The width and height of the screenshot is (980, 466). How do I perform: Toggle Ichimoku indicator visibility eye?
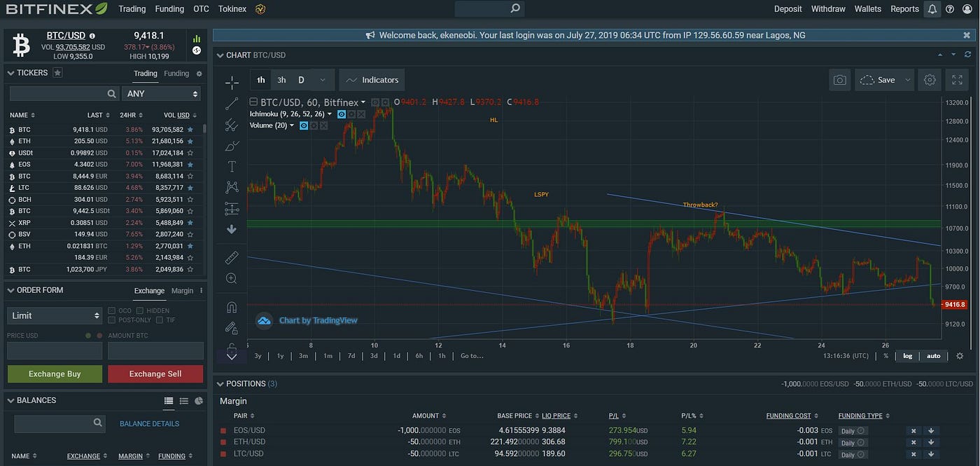coord(342,114)
